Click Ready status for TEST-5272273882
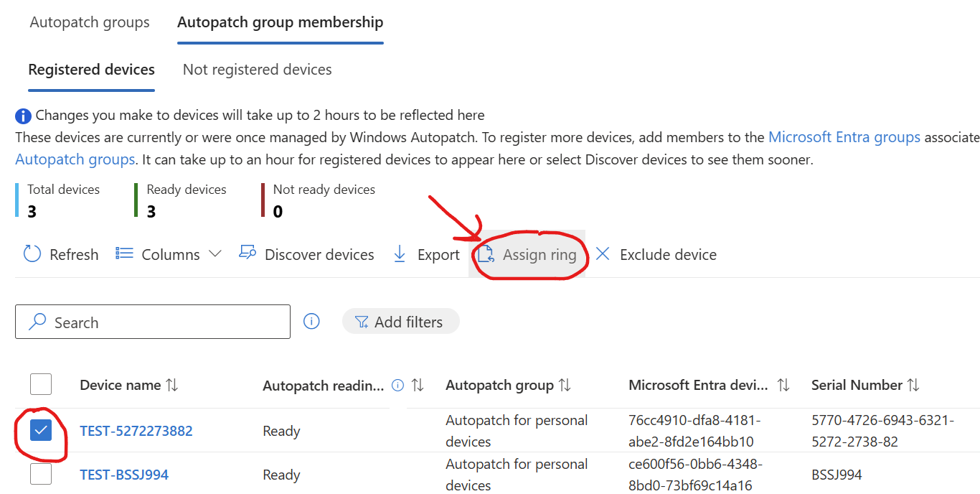The height and width of the screenshot is (494, 980). pos(281,431)
